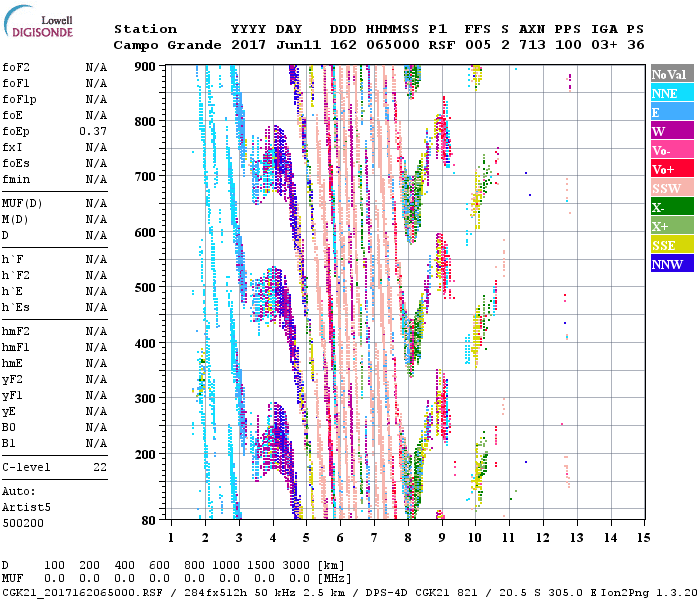This screenshot has width=700, height=600.
Task: Click the Vo+ red legend swatch
Action: [671, 169]
